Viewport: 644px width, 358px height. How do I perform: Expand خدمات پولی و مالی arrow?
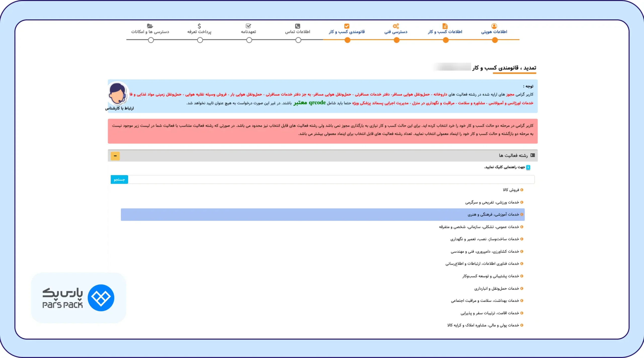click(x=522, y=325)
